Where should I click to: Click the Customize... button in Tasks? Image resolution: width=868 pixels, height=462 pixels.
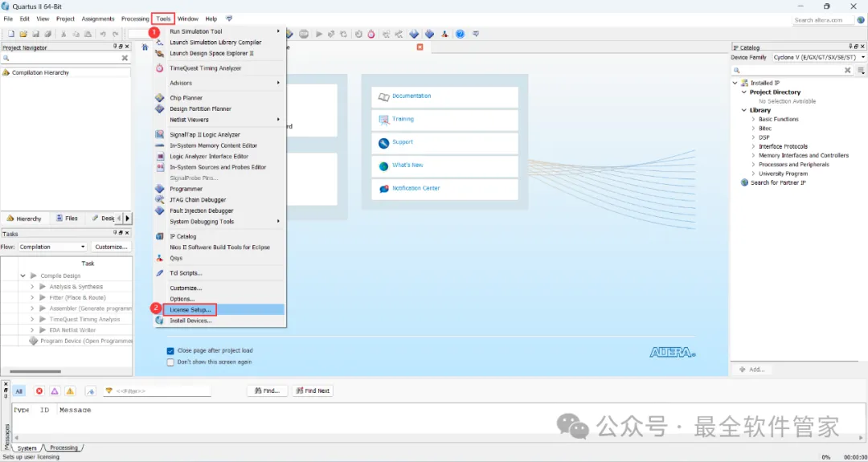click(x=111, y=247)
